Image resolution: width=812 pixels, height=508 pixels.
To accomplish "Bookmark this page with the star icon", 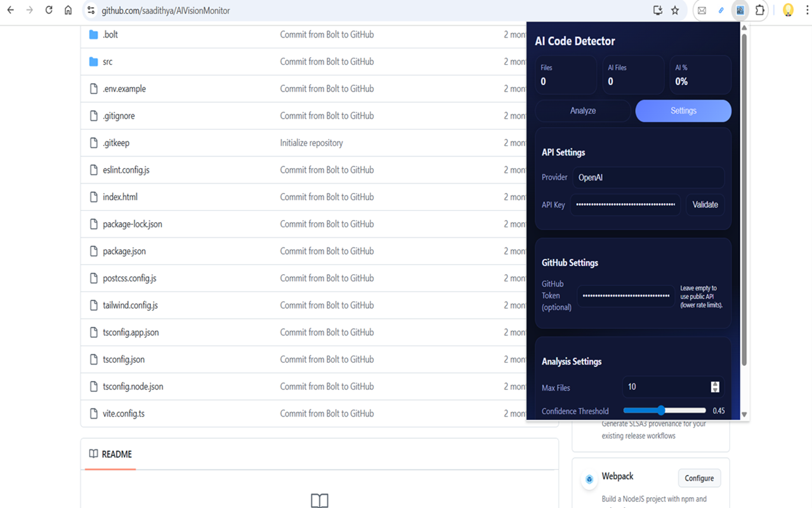I will [675, 10].
